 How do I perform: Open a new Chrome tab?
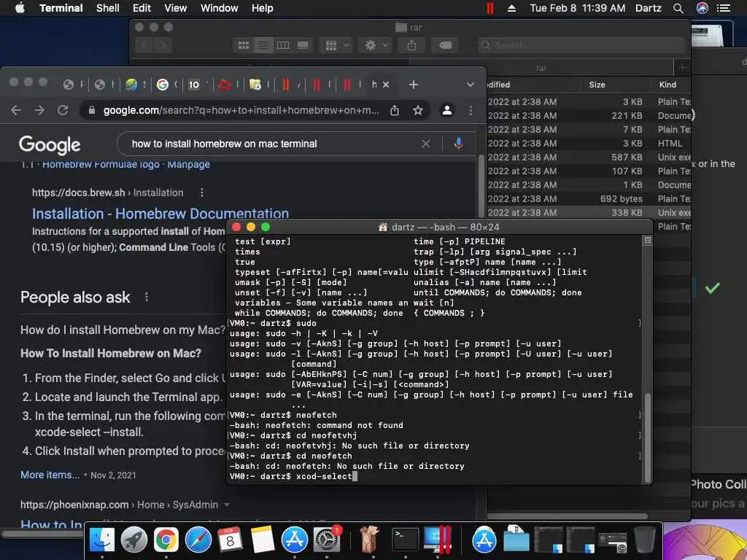coord(413,85)
